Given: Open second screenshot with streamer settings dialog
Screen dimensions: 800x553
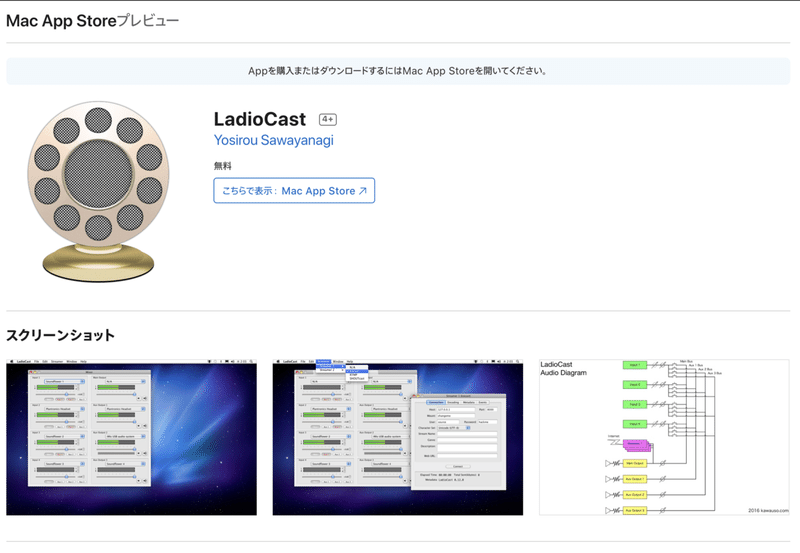Looking at the screenshot, I should 398,437.
